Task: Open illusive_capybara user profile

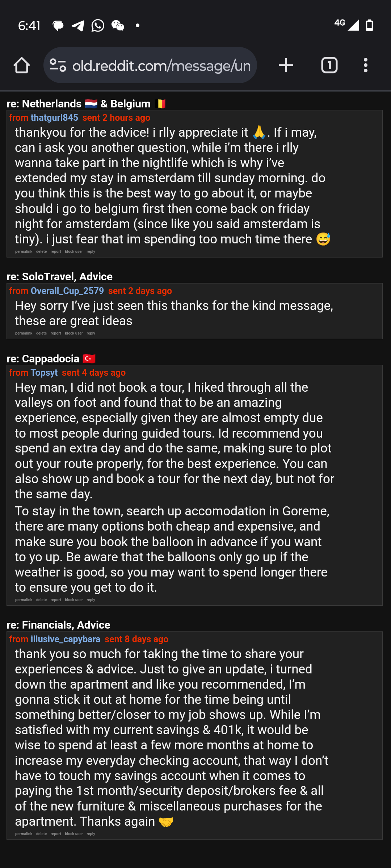Action: (x=66, y=639)
